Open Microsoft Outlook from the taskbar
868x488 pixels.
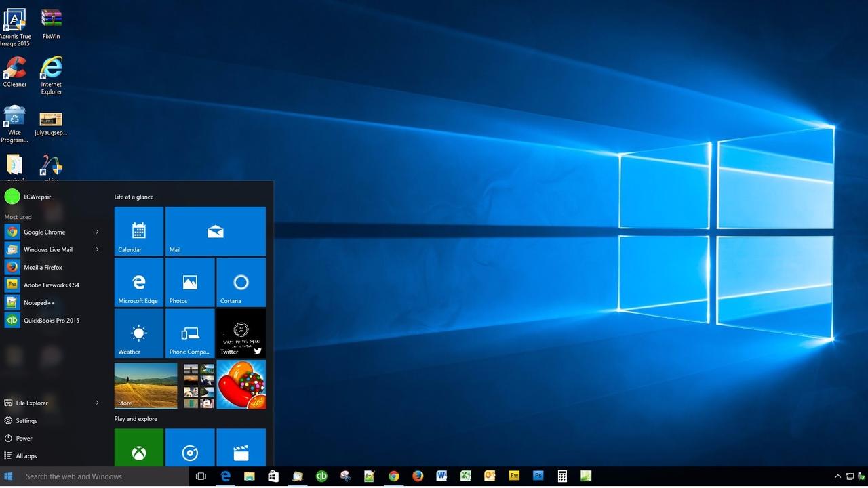click(490, 476)
